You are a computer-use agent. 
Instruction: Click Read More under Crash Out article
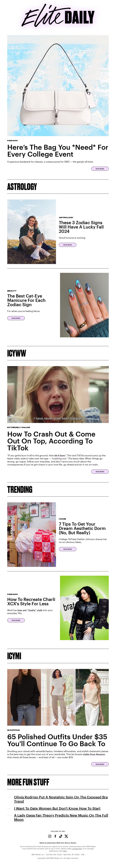coord(100,472)
